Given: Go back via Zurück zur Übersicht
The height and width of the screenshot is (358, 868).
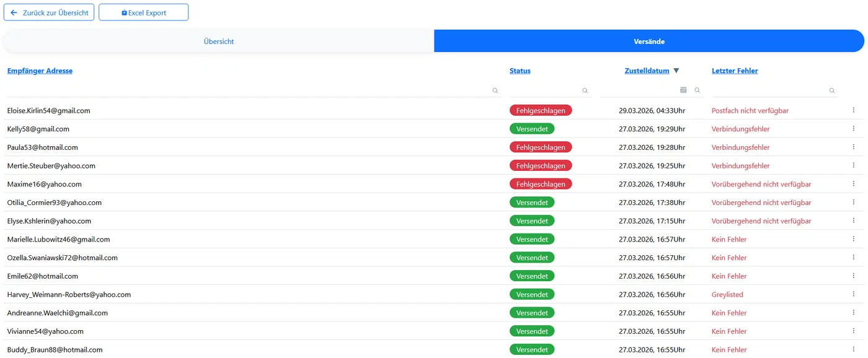Looking at the screenshot, I should [x=49, y=12].
